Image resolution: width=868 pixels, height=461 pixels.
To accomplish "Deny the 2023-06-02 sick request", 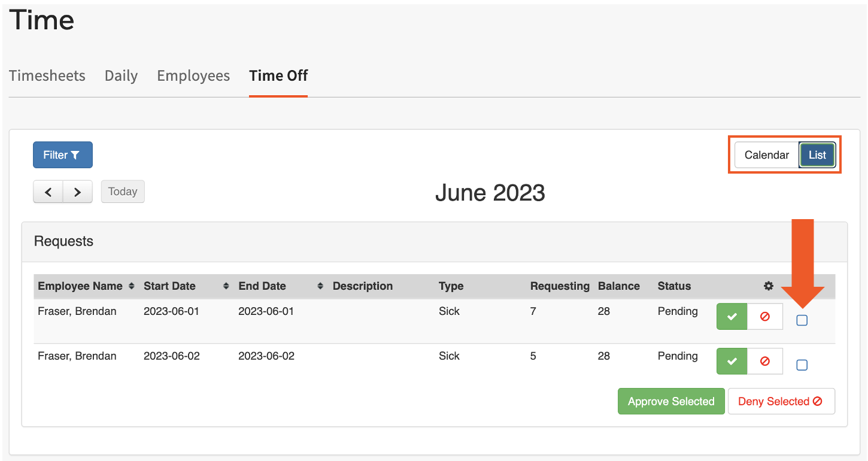I will 765,362.
